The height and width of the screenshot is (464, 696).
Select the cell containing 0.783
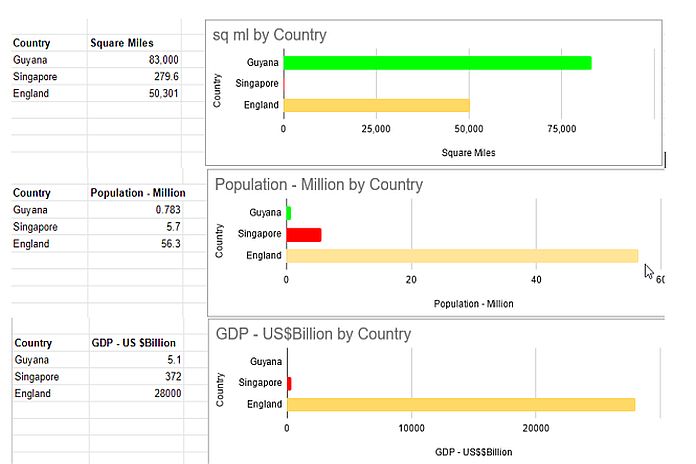point(136,210)
